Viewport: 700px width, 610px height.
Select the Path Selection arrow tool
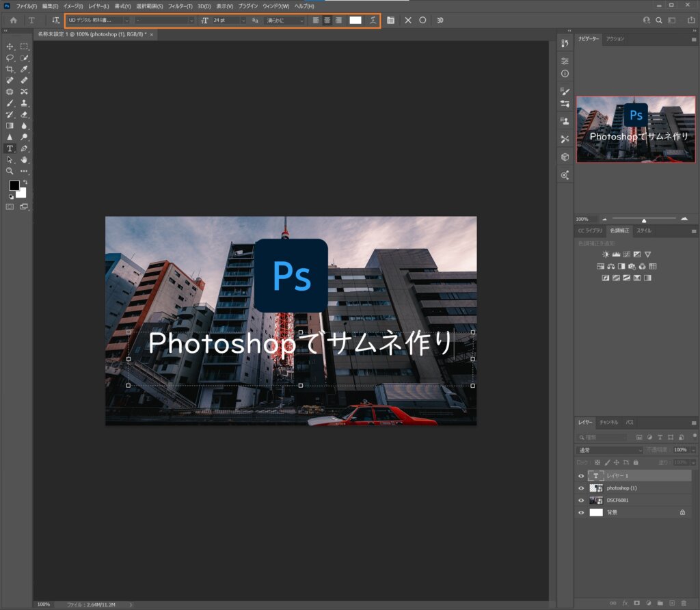click(x=10, y=160)
